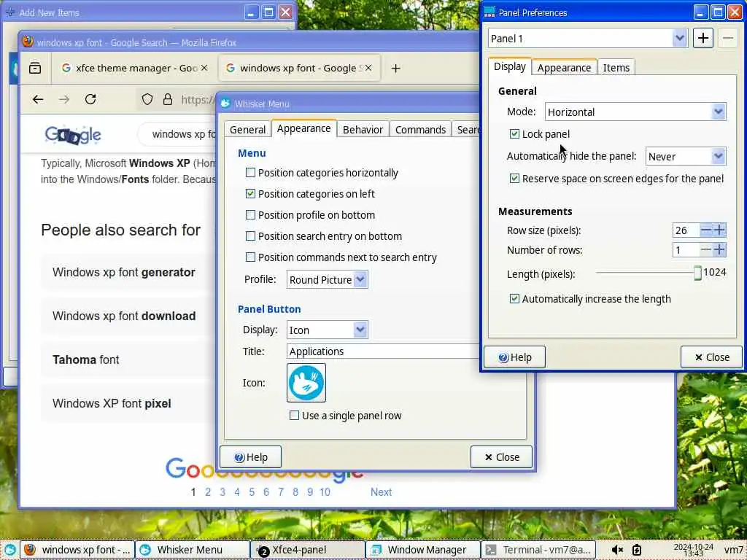This screenshot has height=560, width=747.
Task: Go back in Firefox history
Action: (x=38, y=99)
